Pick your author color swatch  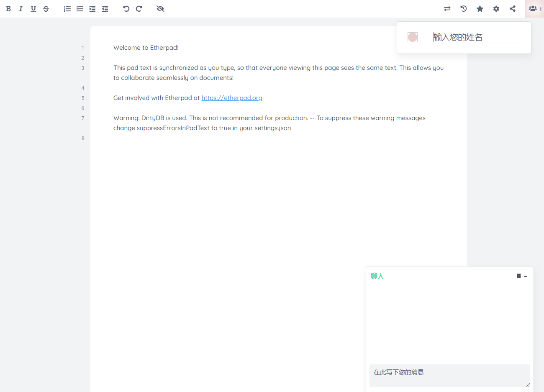[413, 37]
